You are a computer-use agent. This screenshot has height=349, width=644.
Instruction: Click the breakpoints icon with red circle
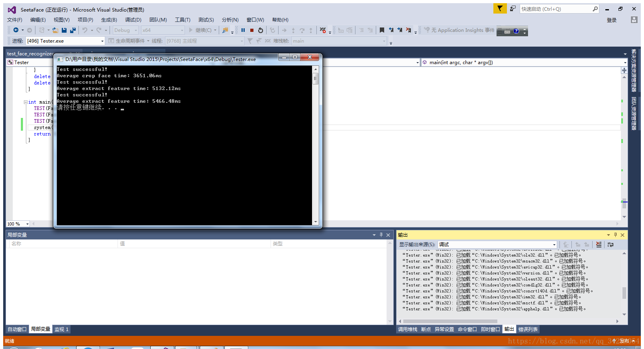(323, 30)
